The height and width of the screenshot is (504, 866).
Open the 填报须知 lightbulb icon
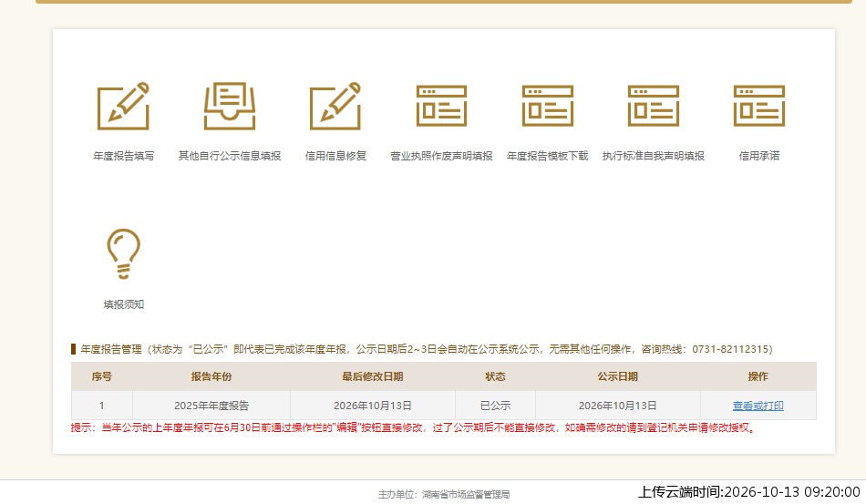(123, 254)
